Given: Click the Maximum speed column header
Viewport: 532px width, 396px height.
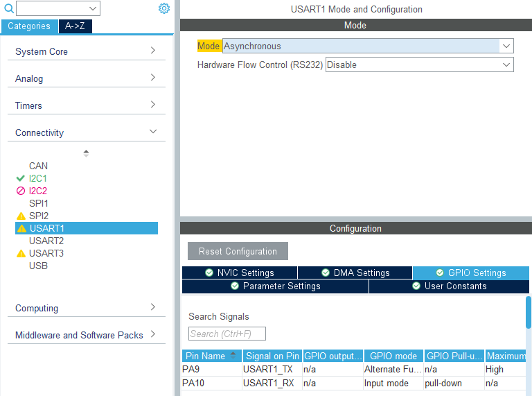Looking at the screenshot, I should pyautogui.click(x=506, y=356).
